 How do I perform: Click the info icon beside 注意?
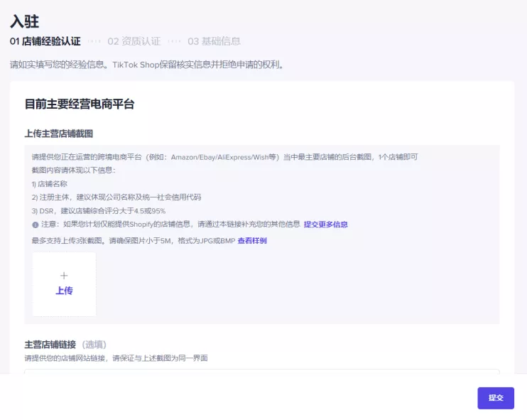click(x=36, y=225)
